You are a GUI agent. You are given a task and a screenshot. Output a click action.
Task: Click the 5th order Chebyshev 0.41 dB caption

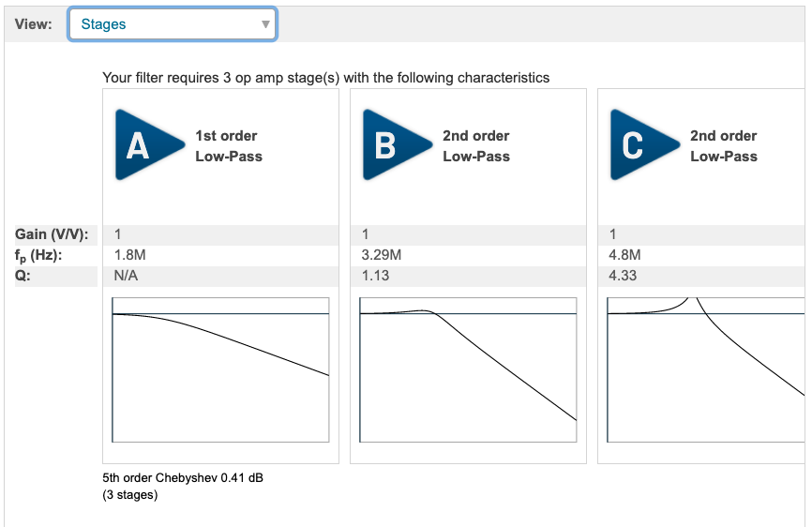pos(183,478)
